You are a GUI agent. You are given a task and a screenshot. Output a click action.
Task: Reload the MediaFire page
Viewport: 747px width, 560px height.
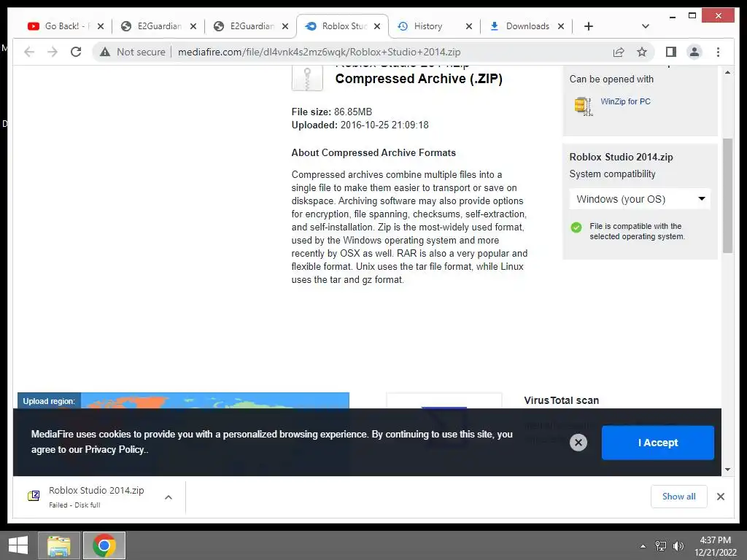(x=76, y=52)
